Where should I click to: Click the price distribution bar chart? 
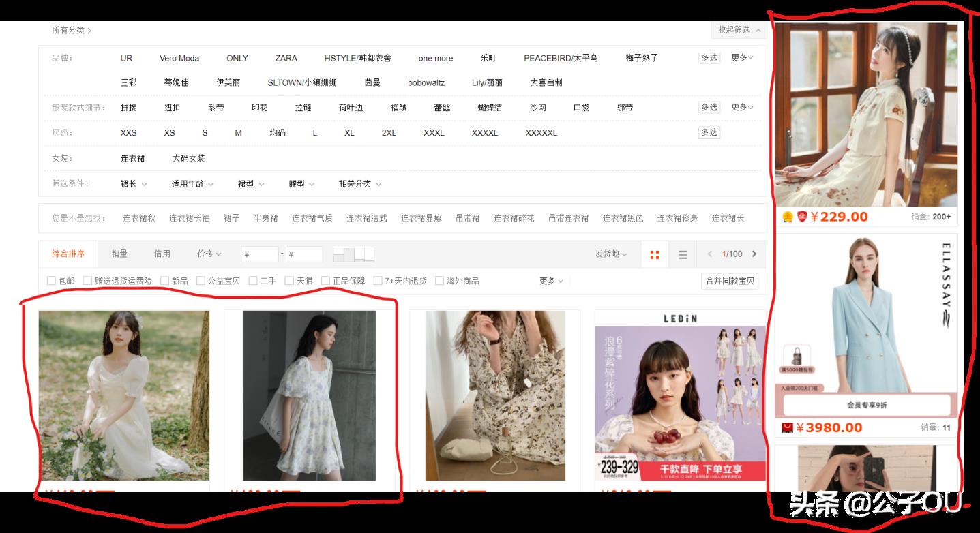click(x=354, y=254)
